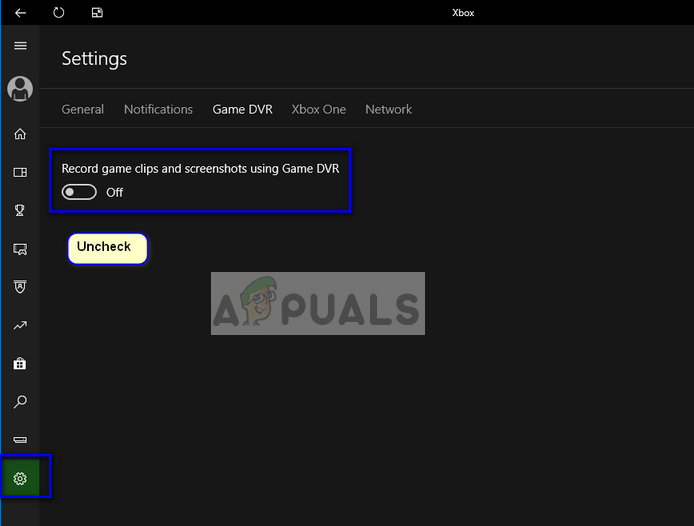Open Achievements trophy icon

click(x=20, y=210)
